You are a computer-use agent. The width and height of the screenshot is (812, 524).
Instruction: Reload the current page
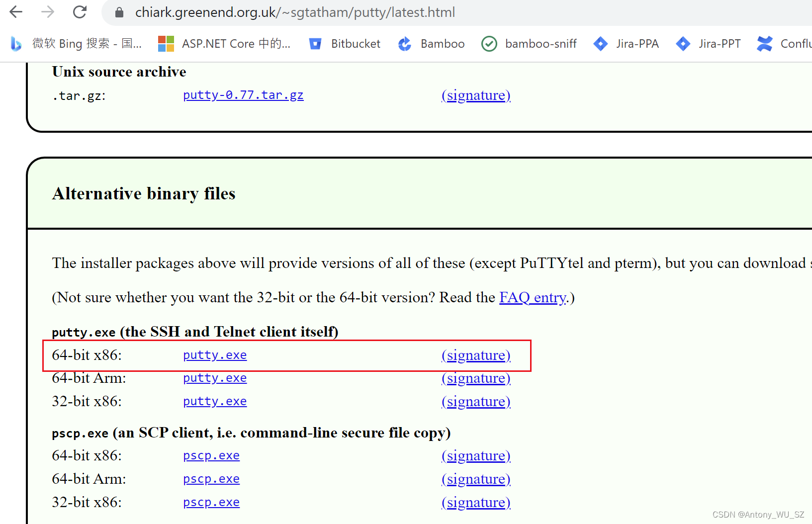click(x=80, y=12)
